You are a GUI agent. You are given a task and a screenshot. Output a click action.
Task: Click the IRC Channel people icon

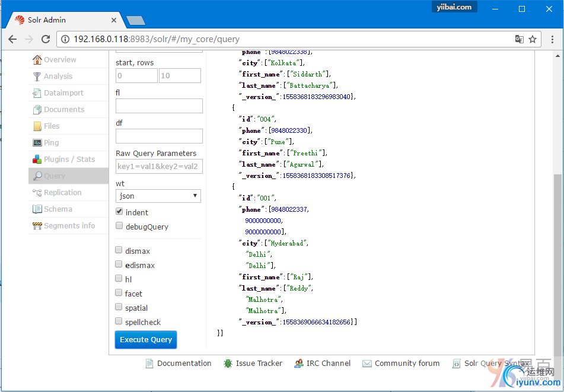pyautogui.click(x=298, y=364)
